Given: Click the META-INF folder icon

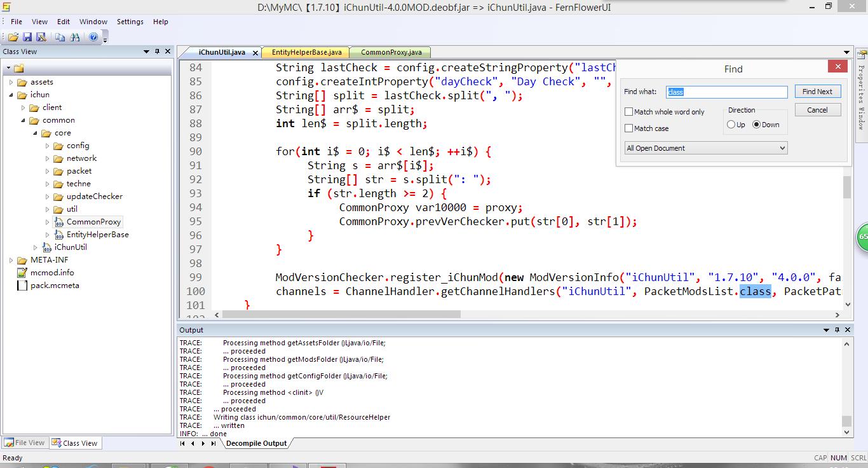Looking at the screenshot, I should (x=22, y=260).
